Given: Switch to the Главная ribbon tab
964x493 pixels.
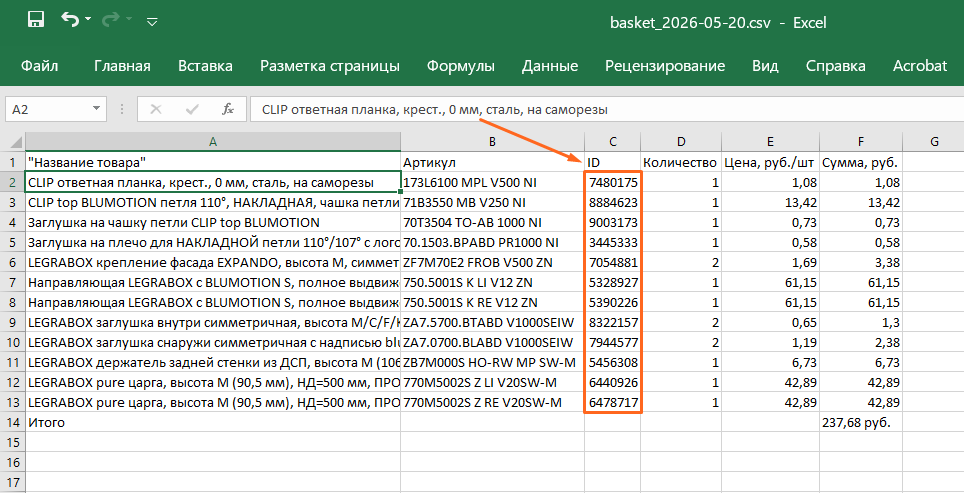Looking at the screenshot, I should click(x=122, y=66).
